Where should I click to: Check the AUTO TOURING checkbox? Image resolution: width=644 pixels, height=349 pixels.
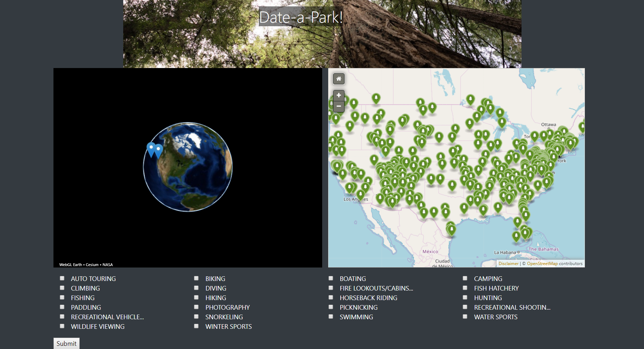tap(62, 278)
